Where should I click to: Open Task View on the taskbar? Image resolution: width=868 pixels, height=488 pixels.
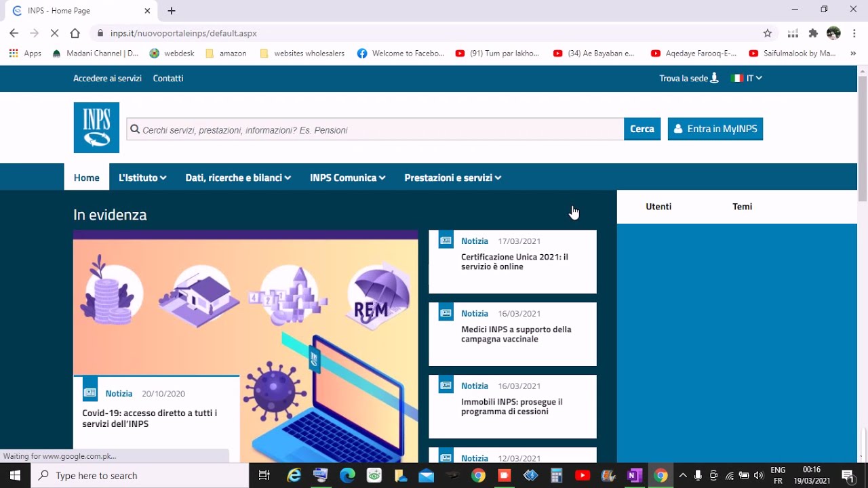coord(264,475)
